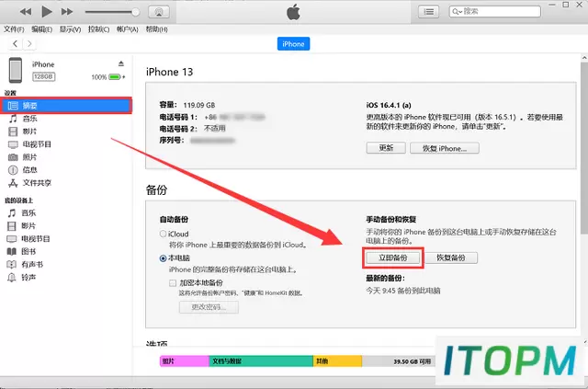Click the 其他 storage bar segment
The height and width of the screenshot is (389, 588).
pos(337,361)
